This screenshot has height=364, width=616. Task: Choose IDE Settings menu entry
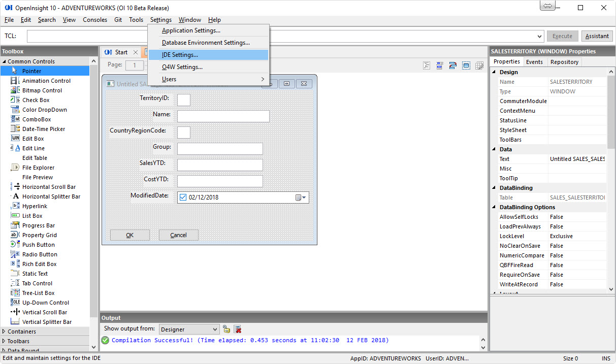(x=208, y=55)
